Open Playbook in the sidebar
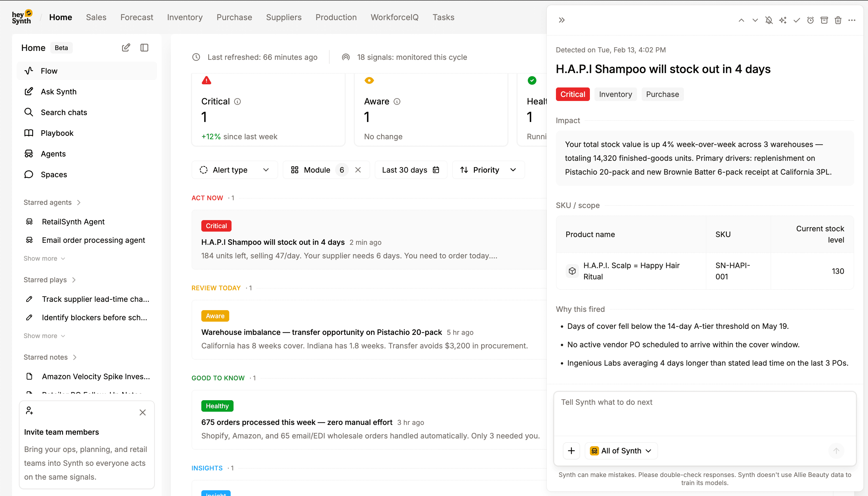 coord(87,133)
